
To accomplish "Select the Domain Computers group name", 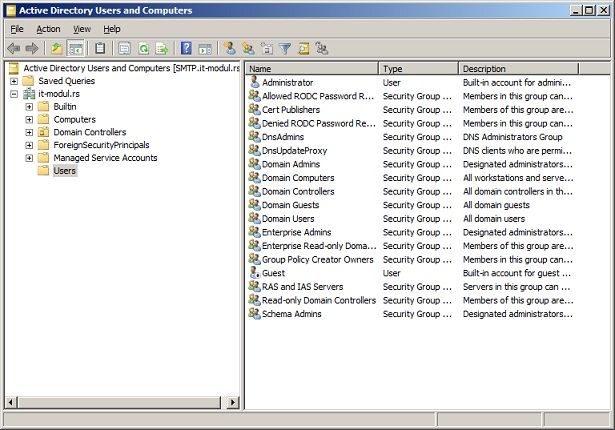I will pyautogui.click(x=298, y=178).
